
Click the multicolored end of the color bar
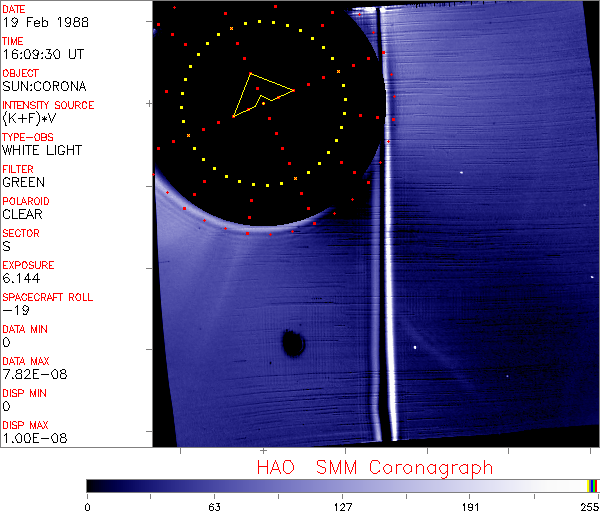[x=593, y=485]
